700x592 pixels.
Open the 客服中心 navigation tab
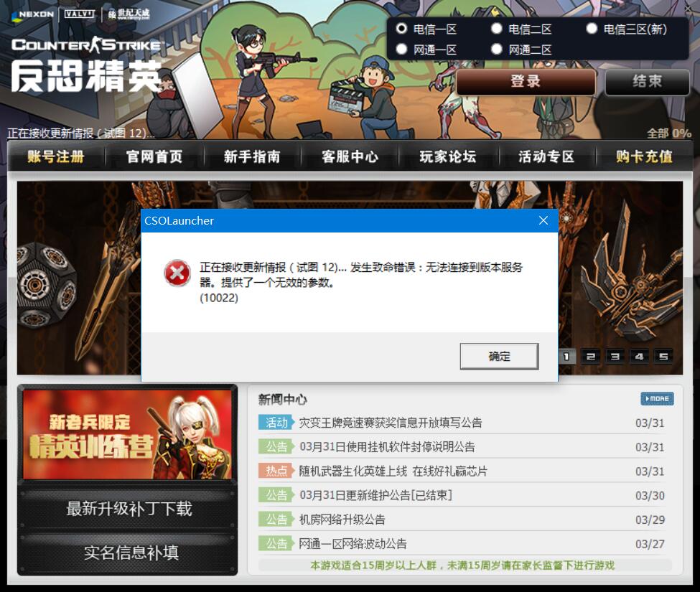pyautogui.click(x=350, y=156)
